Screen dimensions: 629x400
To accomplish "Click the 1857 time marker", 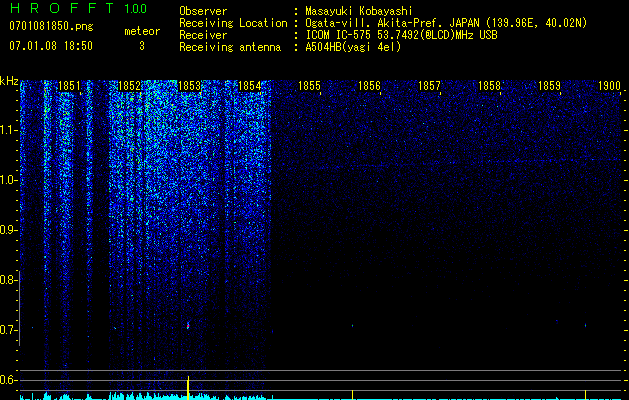I will coord(429,86).
